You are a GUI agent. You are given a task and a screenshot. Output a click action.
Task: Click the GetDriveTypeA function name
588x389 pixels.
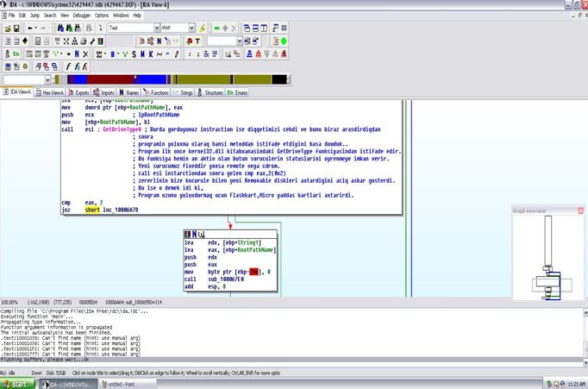click(x=122, y=129)
